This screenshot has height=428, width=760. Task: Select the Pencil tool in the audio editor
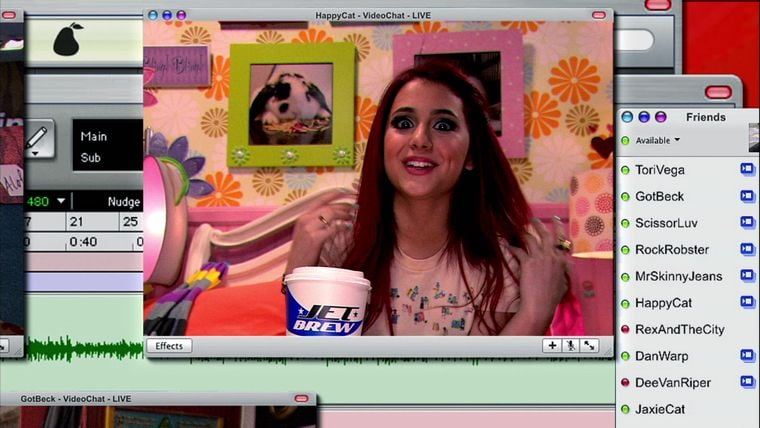click(38, 140)
